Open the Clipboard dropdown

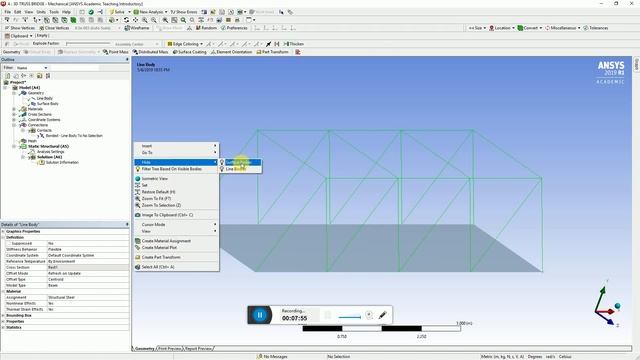click(x=31, y=36)
